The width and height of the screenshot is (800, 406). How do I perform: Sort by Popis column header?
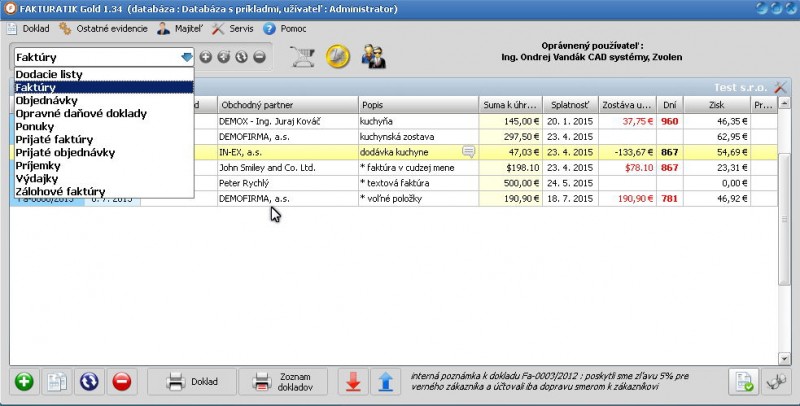pos(418,105)
